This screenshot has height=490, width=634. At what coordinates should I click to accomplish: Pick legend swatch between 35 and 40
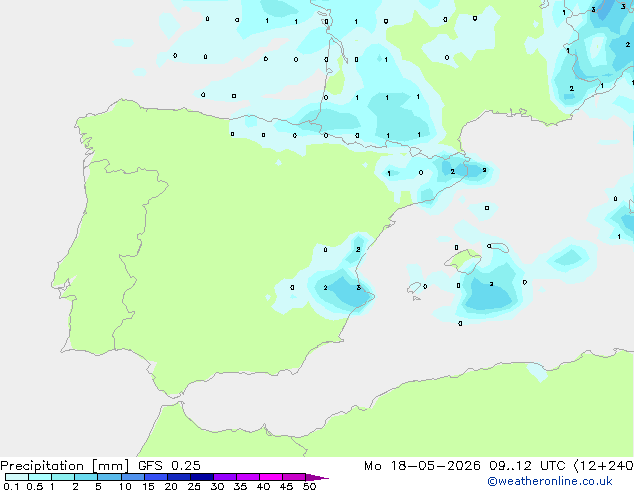248,477
